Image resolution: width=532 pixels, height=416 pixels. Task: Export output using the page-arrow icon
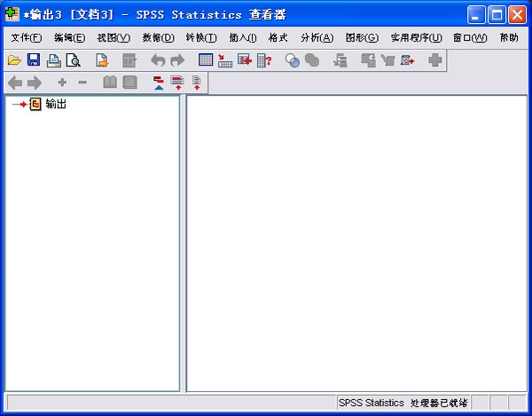point(102,60)
